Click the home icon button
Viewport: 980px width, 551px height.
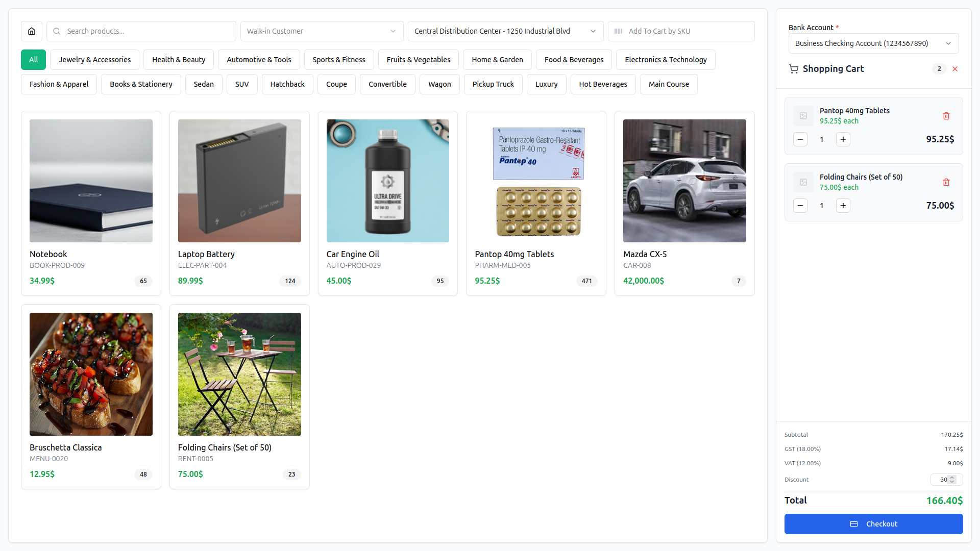click(32, 31)
